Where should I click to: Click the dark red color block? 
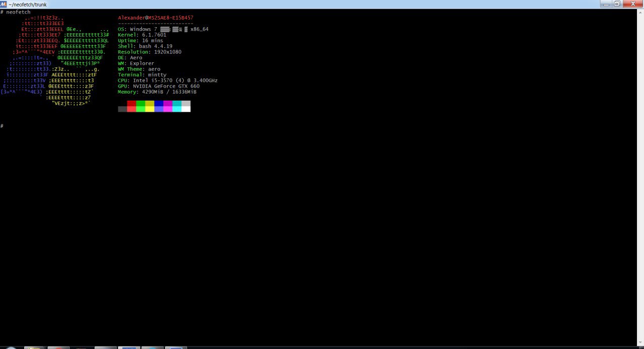point(132,103)
